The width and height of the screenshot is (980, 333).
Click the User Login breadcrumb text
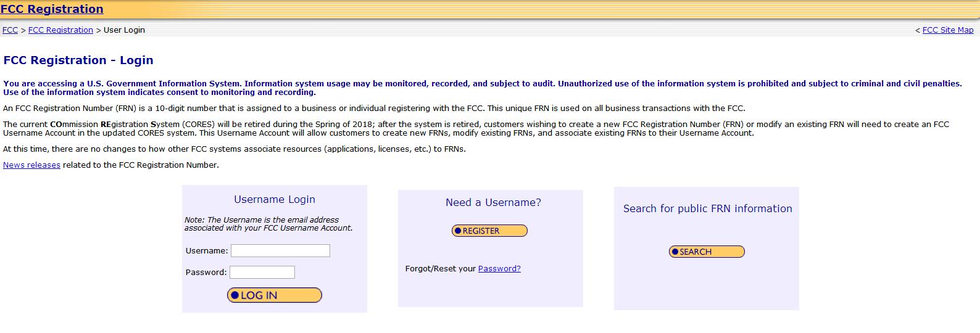click(x=124, y=30)
